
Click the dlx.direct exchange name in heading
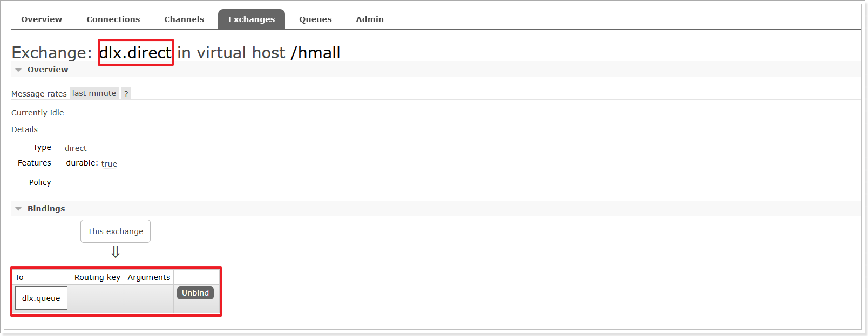(135, 52)
